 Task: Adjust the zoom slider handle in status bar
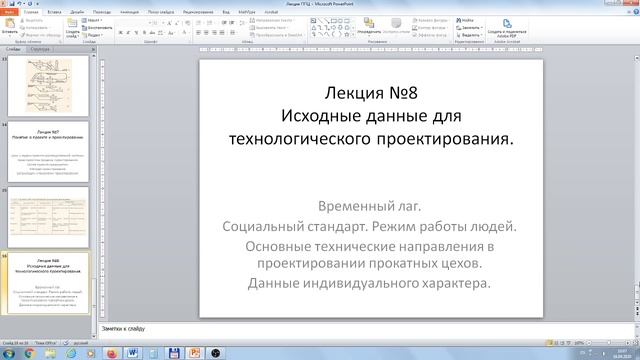pyautogui.click(x=609, y=343)
